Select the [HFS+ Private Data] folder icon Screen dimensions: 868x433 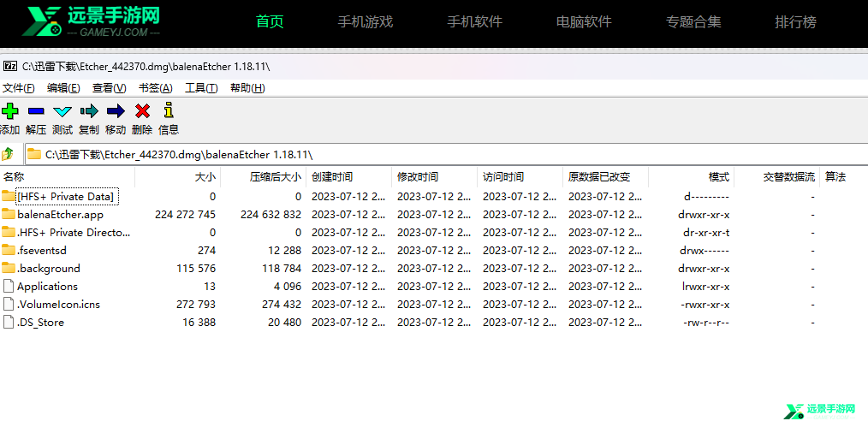(9, 196)
